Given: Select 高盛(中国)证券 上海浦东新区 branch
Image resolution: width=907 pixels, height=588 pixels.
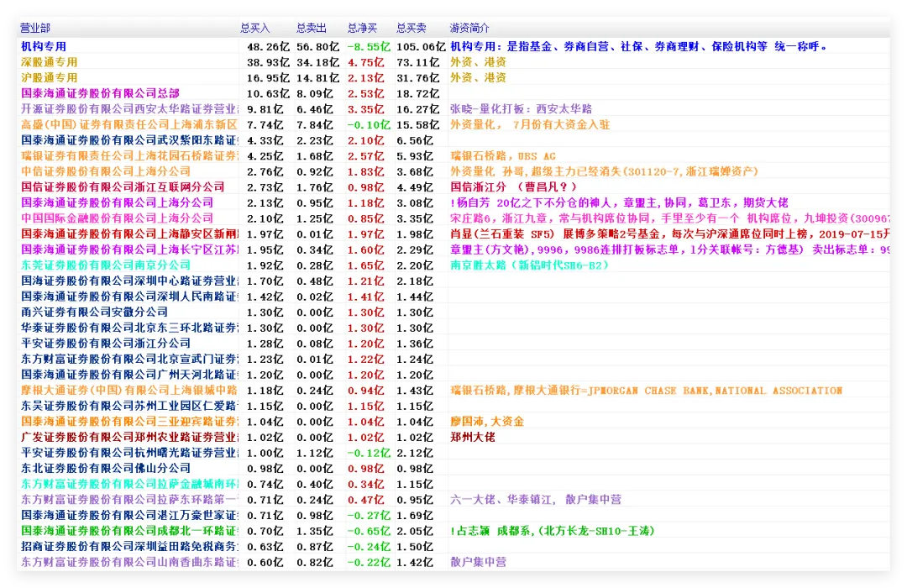Looking at the screenshot, I should [x=129, y=124].
